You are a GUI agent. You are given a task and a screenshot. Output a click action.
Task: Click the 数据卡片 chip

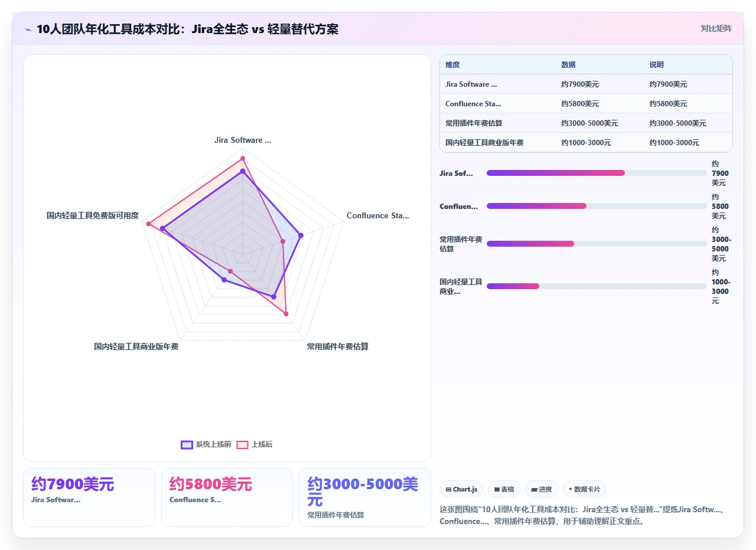pos(584,489)
